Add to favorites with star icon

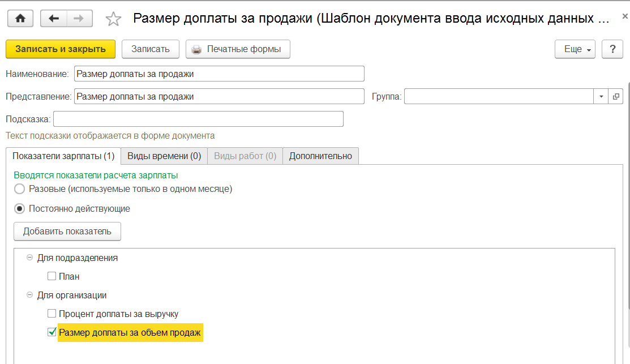point(113,19)
